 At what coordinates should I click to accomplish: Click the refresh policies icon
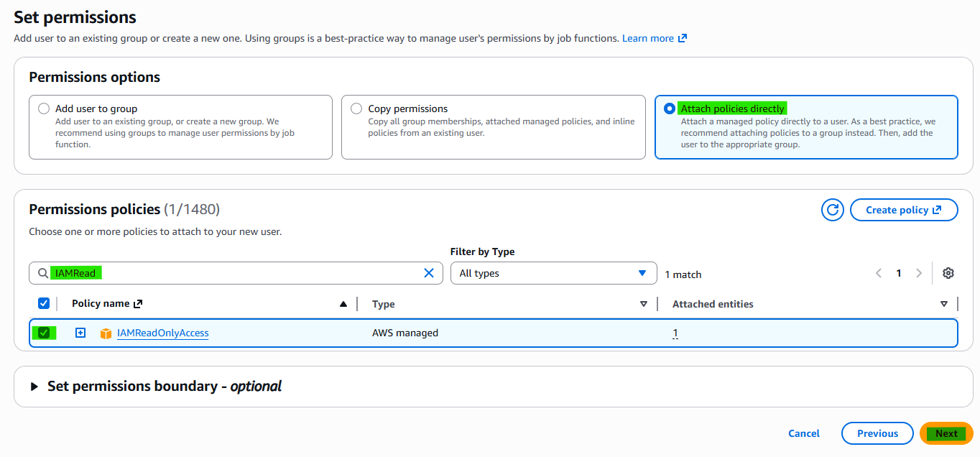[833, 210]
